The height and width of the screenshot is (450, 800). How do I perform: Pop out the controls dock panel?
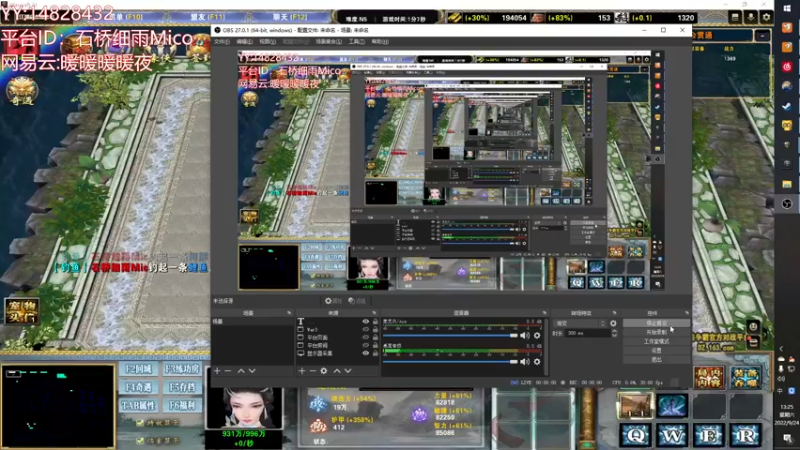pos(687,313)
